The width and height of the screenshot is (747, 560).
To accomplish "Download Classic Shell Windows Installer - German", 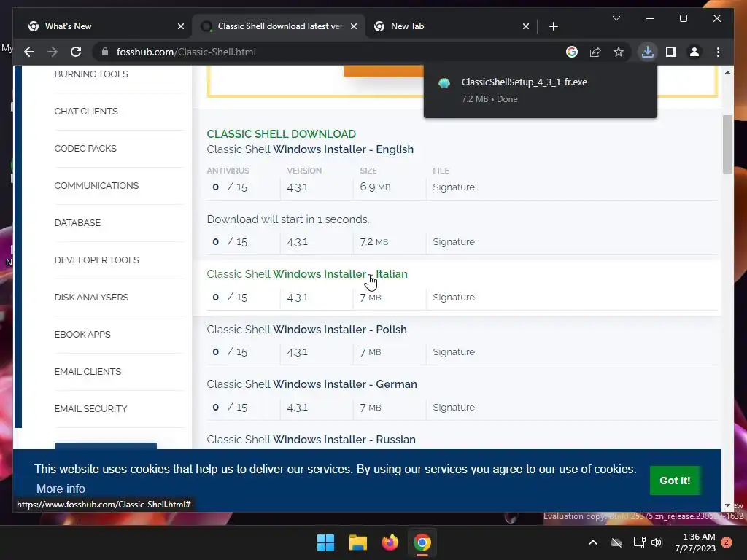I will [x=312, y=384].
